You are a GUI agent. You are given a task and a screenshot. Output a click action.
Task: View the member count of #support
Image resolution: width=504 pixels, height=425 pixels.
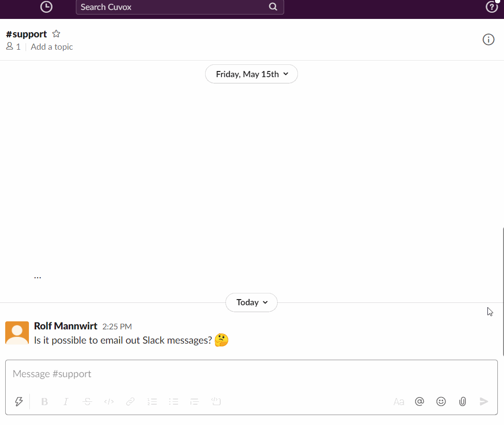click(13, 46)
